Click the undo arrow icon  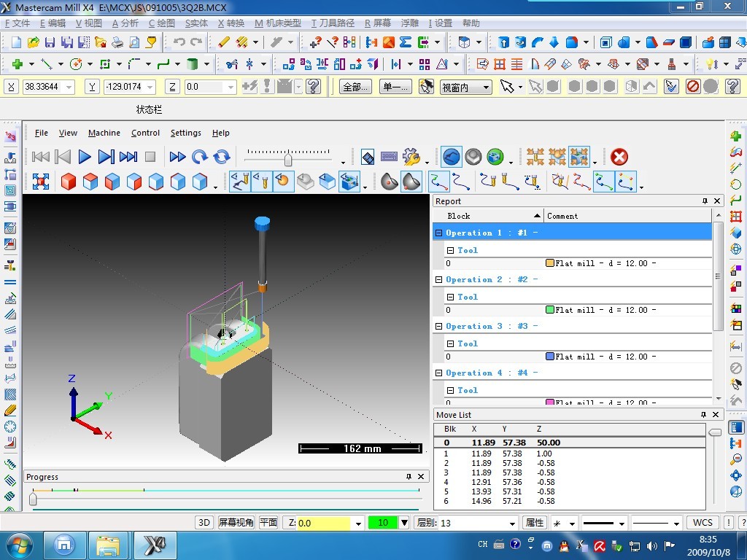pyautogui.click(x=179, y=42)
